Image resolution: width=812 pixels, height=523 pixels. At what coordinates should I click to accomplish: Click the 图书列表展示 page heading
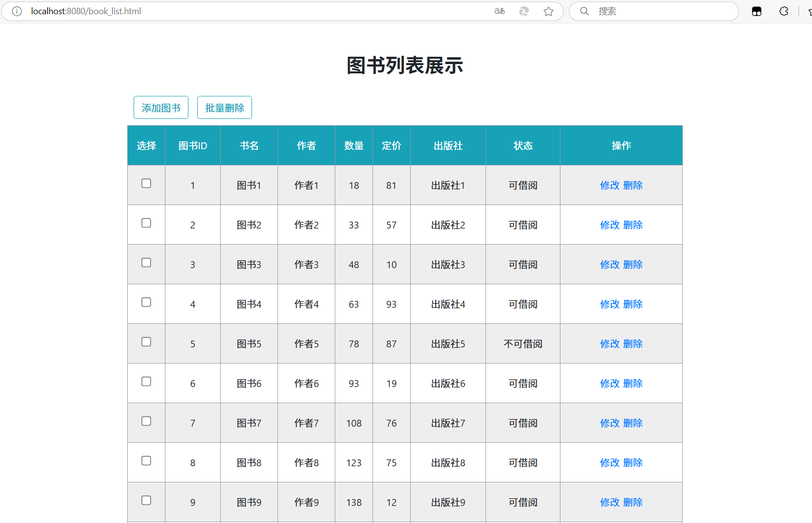coord(405,66)
